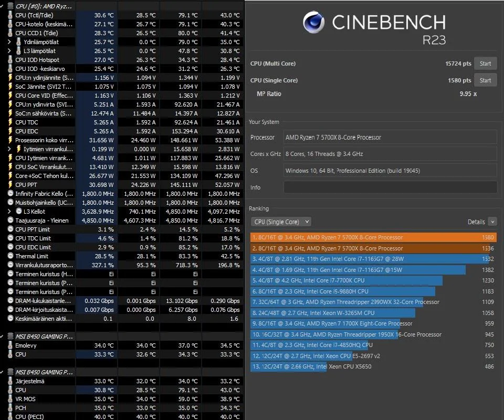
Task: Click the lightning icon beside SoC Jännite
Action: pyautogui.click(x=10, y=87)
